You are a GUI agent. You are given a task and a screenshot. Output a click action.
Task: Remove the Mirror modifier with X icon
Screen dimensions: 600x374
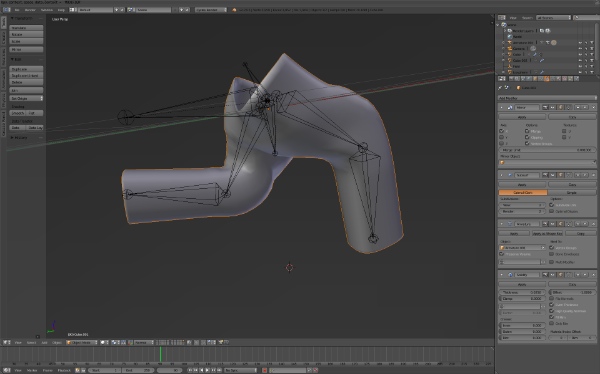[x=593, y=108]
